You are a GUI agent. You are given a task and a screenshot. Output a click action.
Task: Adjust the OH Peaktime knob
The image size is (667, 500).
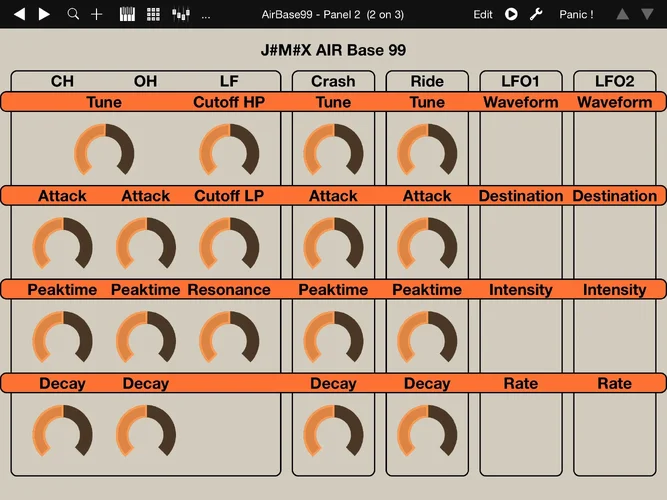click(x=146, y=337)
